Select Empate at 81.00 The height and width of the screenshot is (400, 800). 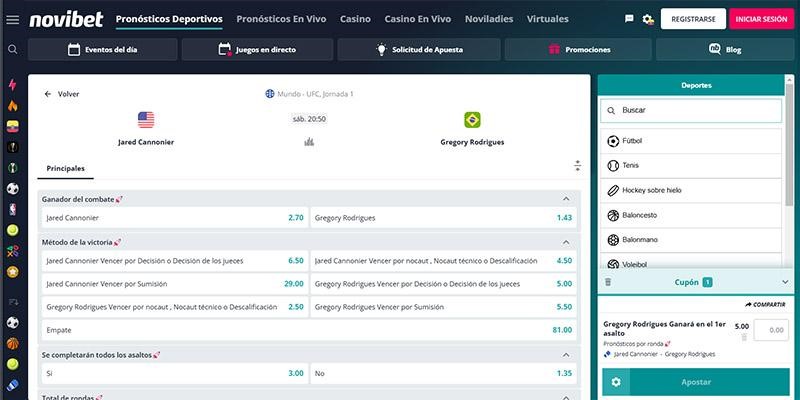coord(309,330)
